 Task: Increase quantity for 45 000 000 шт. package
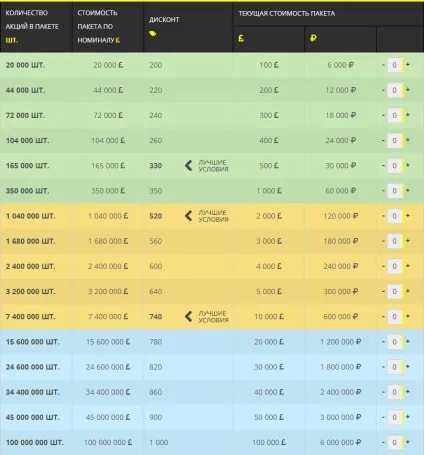[x=408, y=417]
